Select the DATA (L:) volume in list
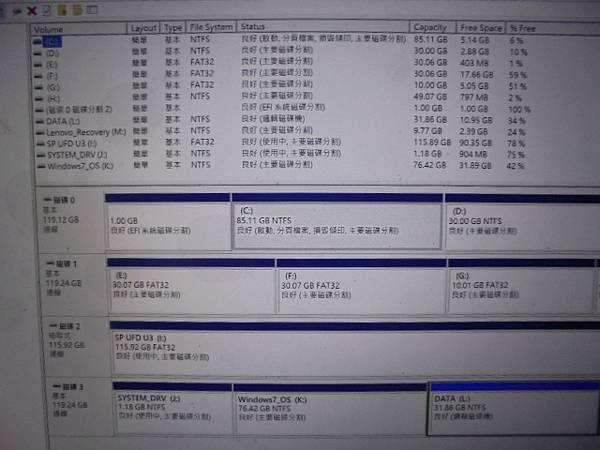The image size is (600, 450). (63, 121)
